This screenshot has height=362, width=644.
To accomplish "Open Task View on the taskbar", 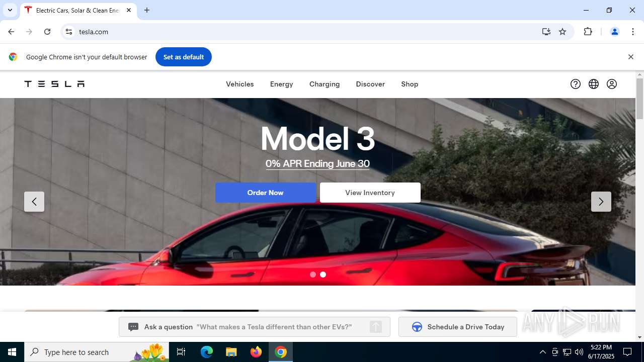I will pyautogui.click(x=181, y=352).
